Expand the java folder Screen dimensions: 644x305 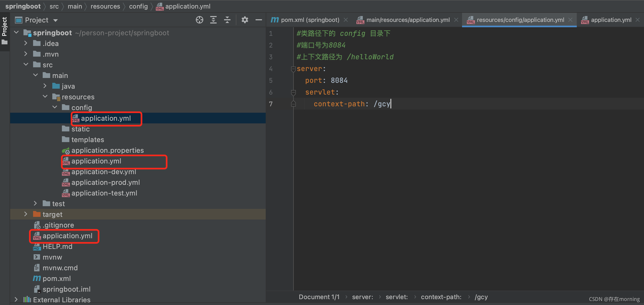[45, 86]
